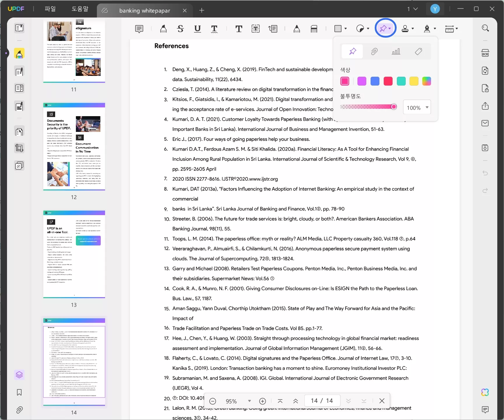Open the bookmarks panel

(19, 392)
